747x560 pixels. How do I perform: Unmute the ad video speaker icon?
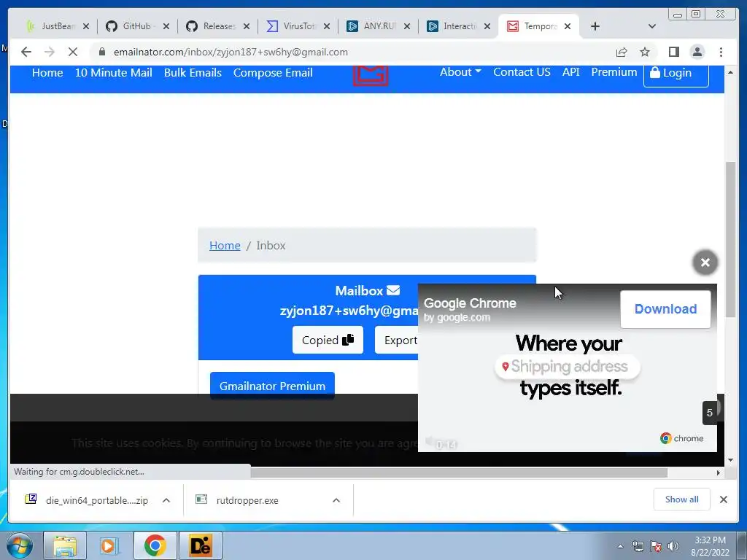[429, 441]
